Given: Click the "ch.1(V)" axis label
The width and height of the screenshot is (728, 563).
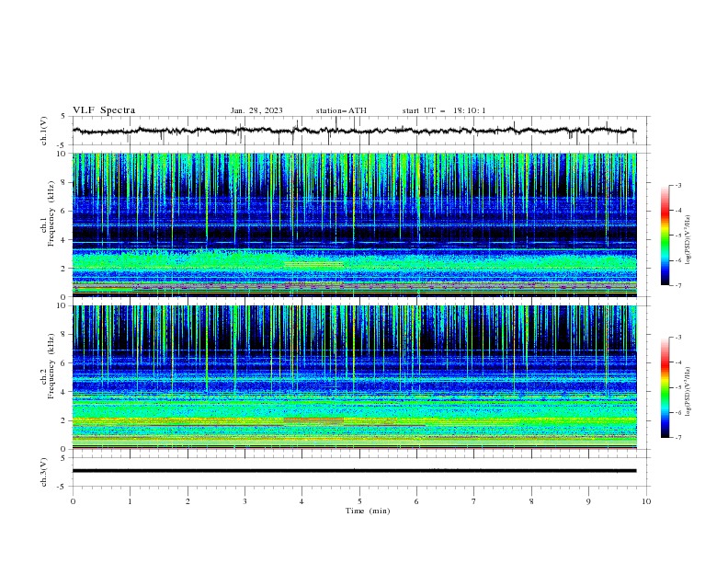Looking at the screenshot, I should 44,131.
